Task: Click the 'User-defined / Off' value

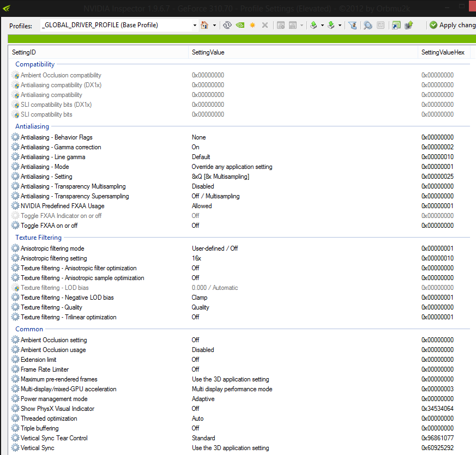Action: point(215,248)
